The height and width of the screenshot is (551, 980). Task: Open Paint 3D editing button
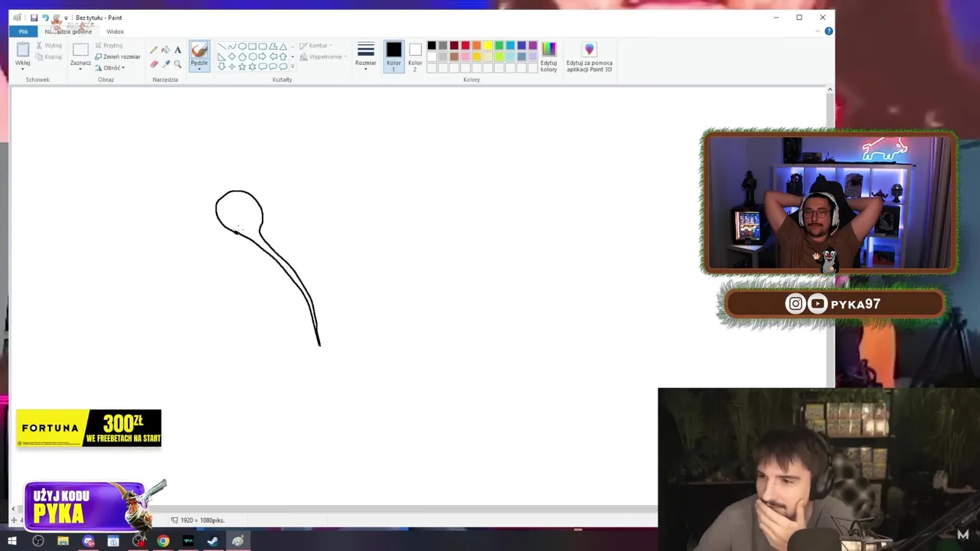[x=590, y=57]
